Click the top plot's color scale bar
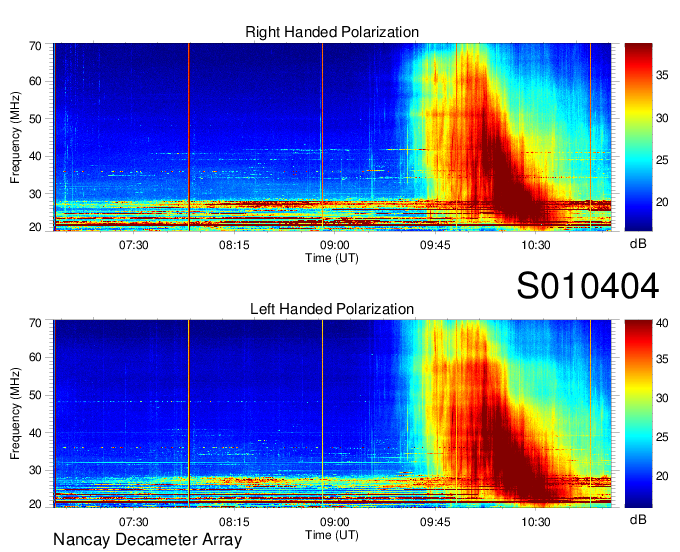Viewport: 680px width, 552px height. [x=638, y=137]
